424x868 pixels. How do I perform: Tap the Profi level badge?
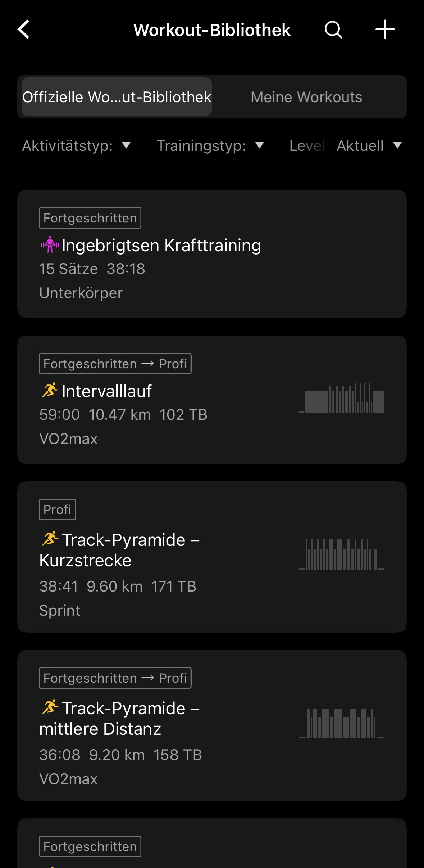click(x=57, y=510)
